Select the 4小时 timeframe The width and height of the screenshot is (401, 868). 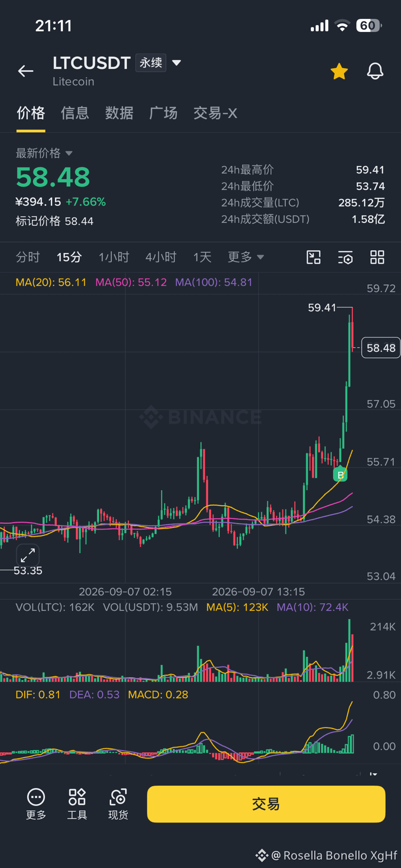click(x=161, y=257)
